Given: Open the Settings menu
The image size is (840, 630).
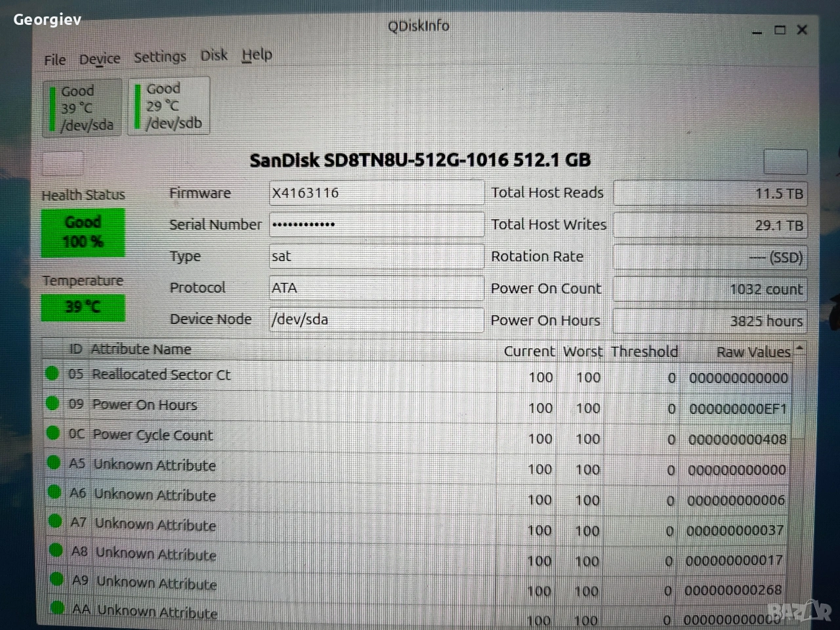Looking at the screenshot, I should [159, 57].
